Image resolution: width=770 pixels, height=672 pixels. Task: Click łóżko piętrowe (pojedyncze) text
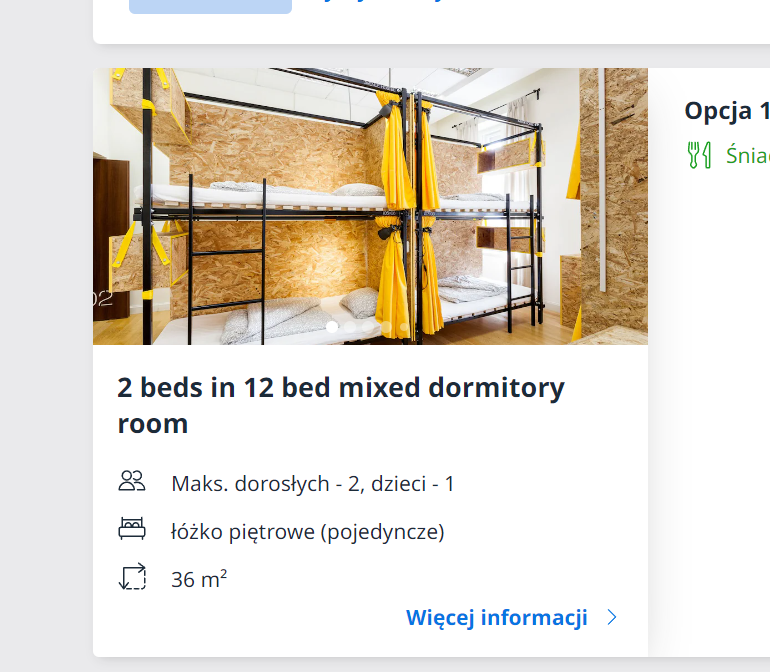point(308,532)
